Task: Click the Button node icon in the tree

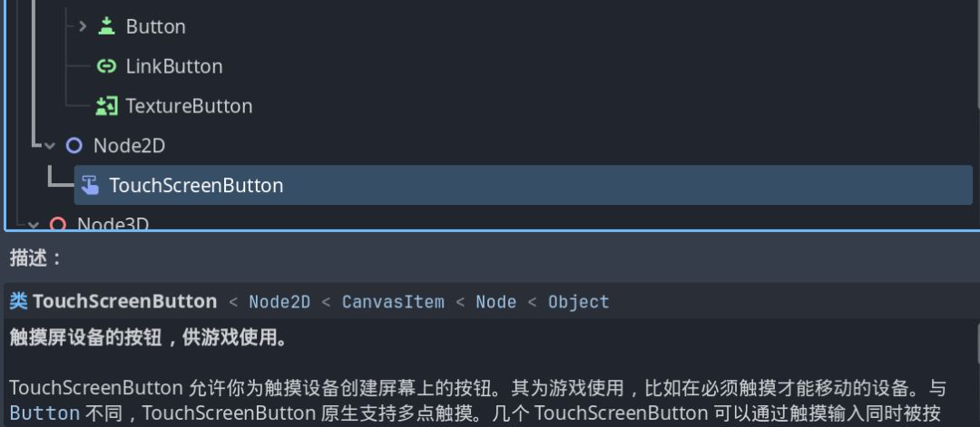Action: pos(106,26)
